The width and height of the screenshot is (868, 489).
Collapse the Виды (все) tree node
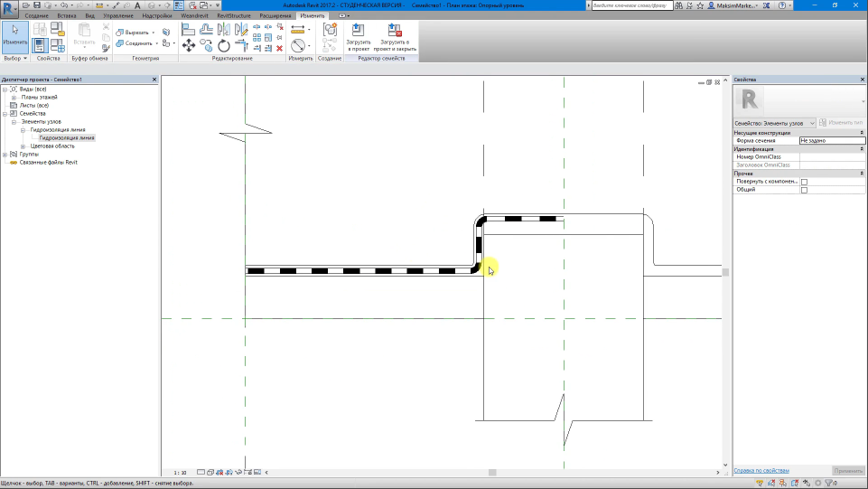tap(5, 89)
